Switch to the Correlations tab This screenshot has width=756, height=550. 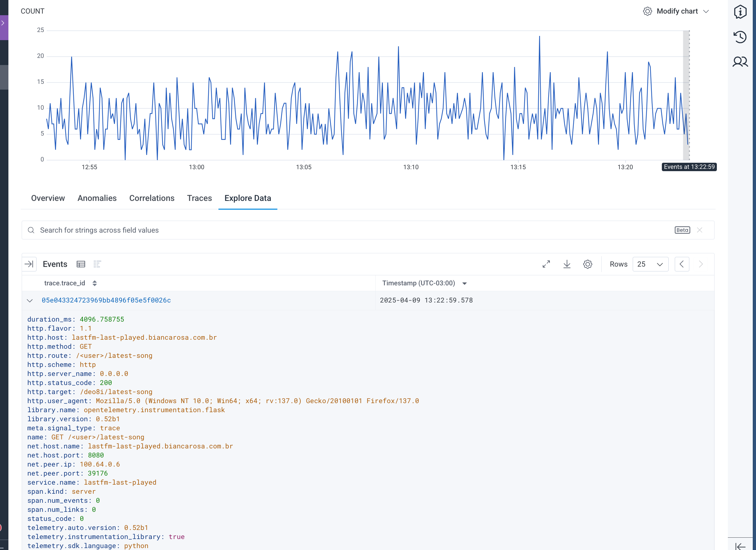152,198
